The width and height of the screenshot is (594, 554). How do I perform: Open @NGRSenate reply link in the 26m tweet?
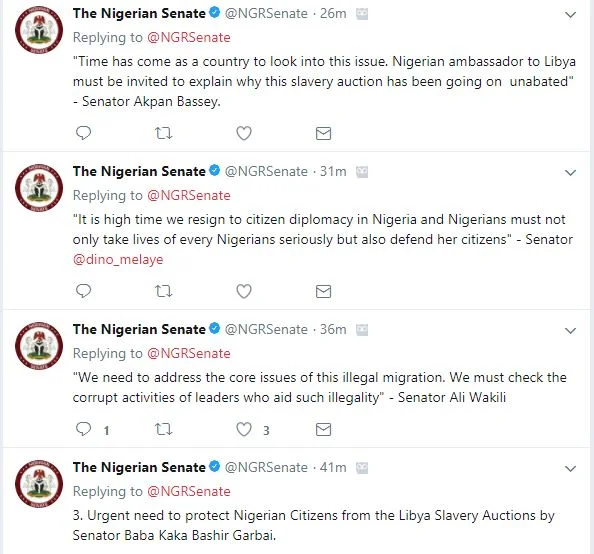(x=189, y=38)
